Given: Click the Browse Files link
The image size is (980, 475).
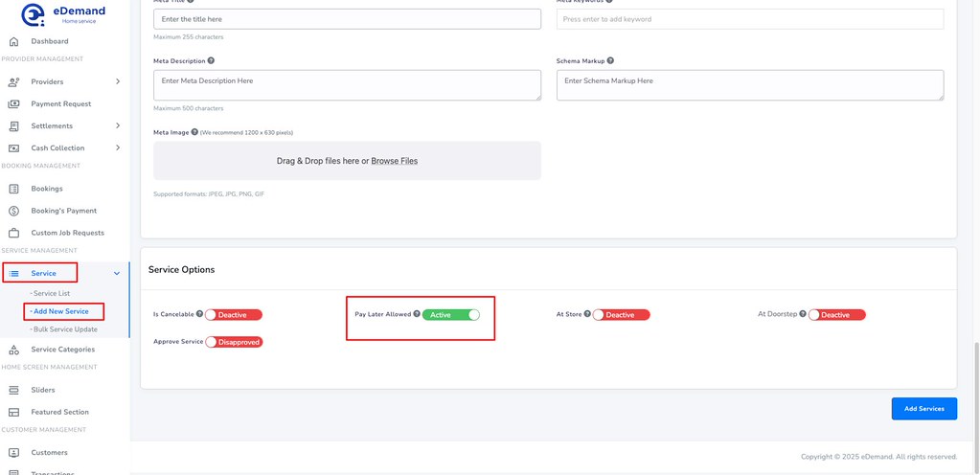Looking at the screenshot, I should [395, 161].
